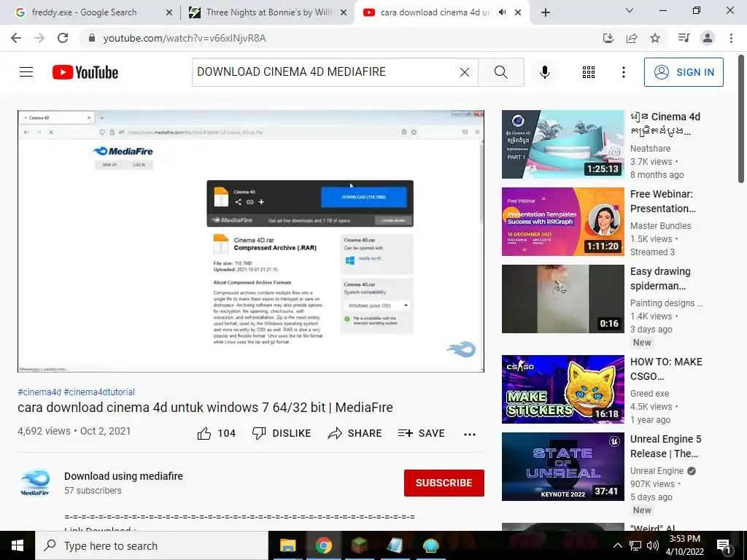
Task: Share this page from address bar
Action: 632,38
